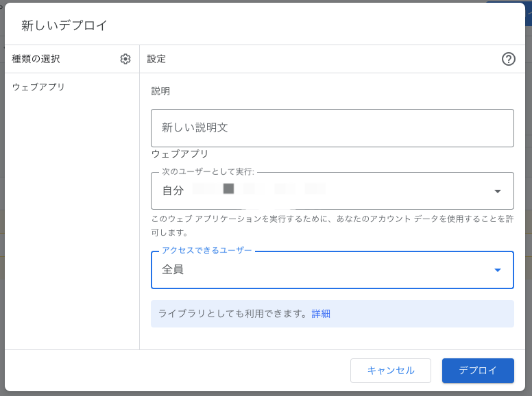Open help via the question mark icon

[508, 59]
